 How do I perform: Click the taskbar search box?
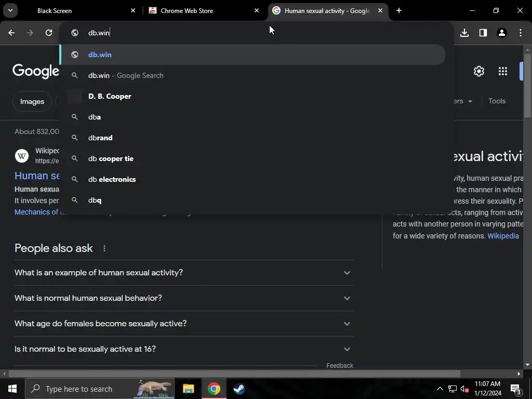coord(100,389)
